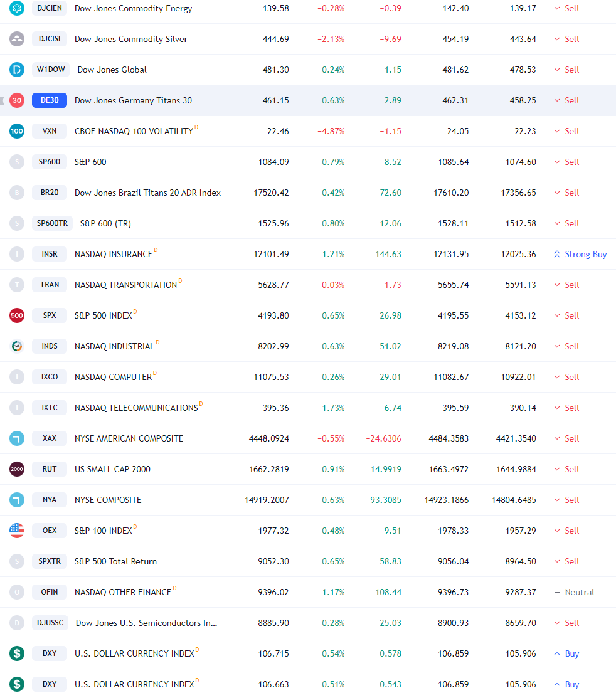
Task: Click the SP600TR placeholder logo icon
Action: (17, 223)
